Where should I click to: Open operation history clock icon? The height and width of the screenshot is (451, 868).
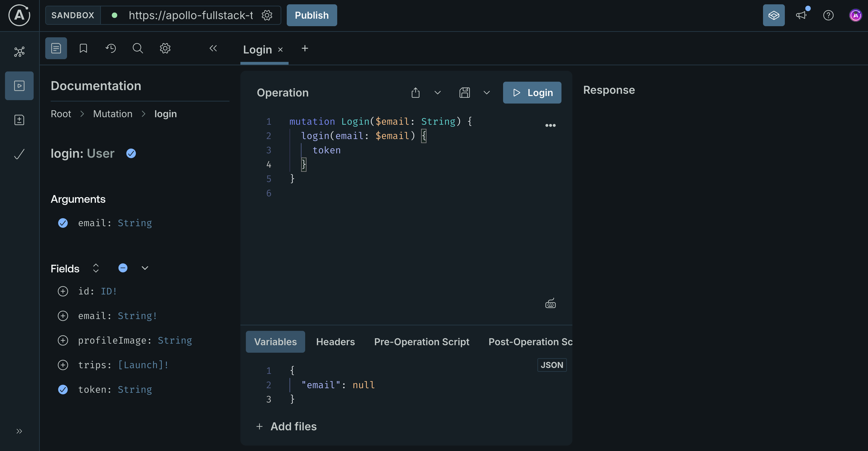110,48
